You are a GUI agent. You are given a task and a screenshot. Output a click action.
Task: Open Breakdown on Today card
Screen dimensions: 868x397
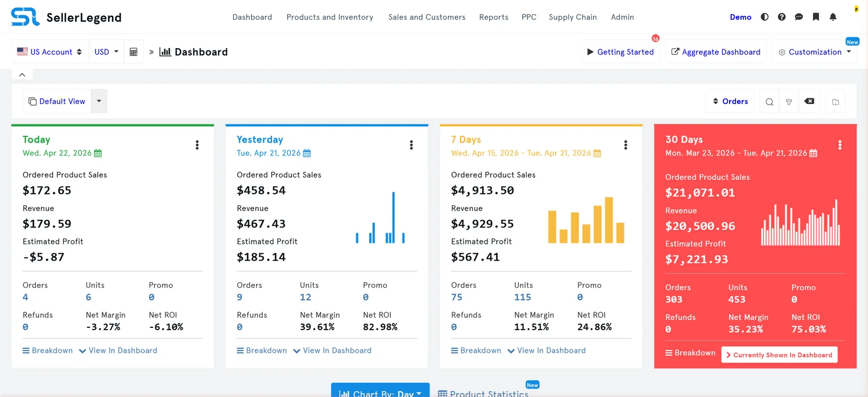coord(47,351)
